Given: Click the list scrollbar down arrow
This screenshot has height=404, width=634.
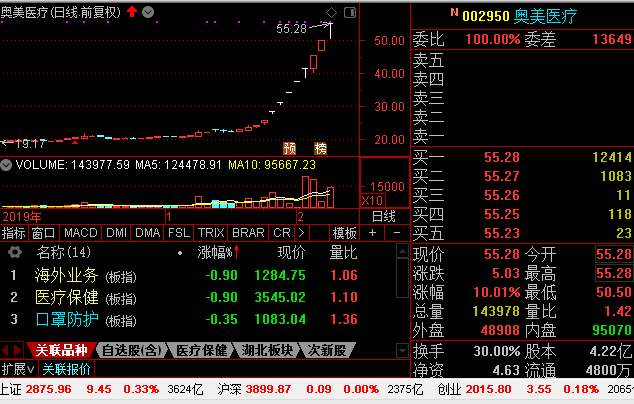Looking at the screenshot, I should coord(403,350).
